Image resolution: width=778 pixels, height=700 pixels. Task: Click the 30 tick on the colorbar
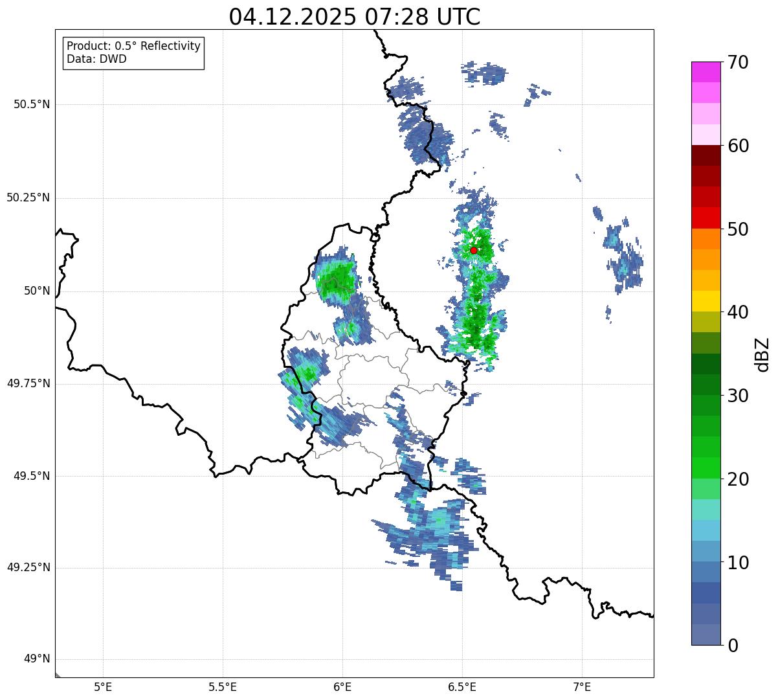(738, 396)
